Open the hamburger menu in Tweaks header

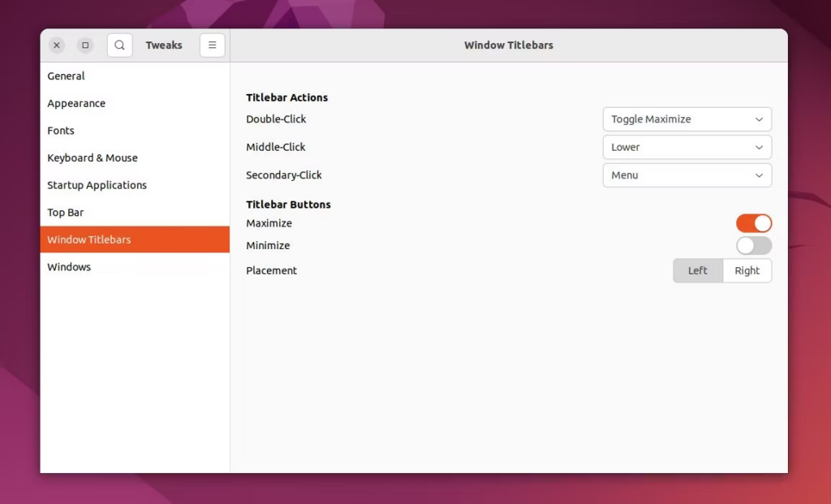[213, 45]
